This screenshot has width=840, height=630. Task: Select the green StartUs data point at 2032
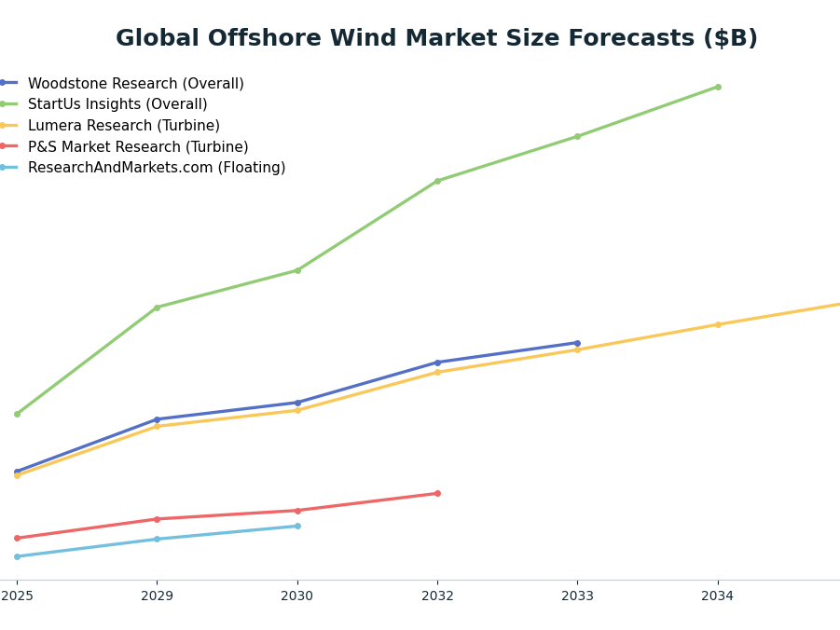coord(437,181)
